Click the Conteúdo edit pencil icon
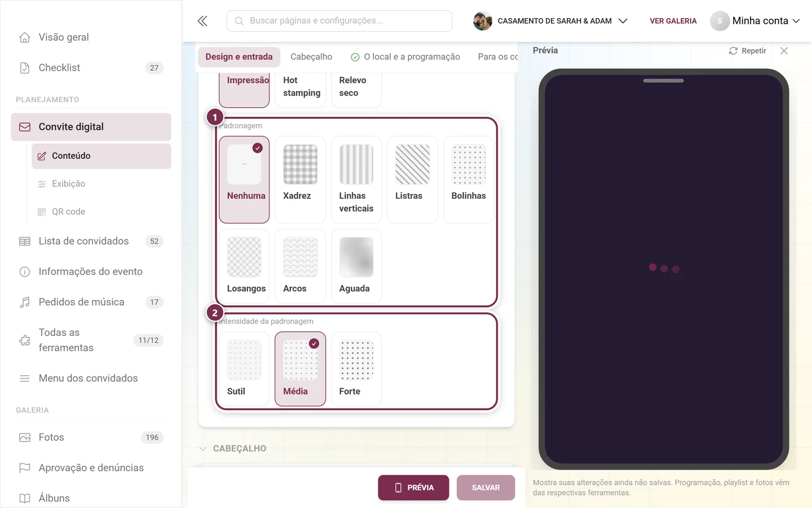This screenshot has height=508, width=812. [42, 156]
